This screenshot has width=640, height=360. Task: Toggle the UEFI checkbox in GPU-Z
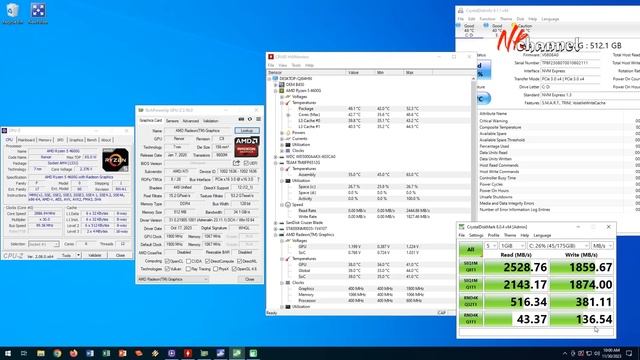pyautogui.click(x=246, y=163)
